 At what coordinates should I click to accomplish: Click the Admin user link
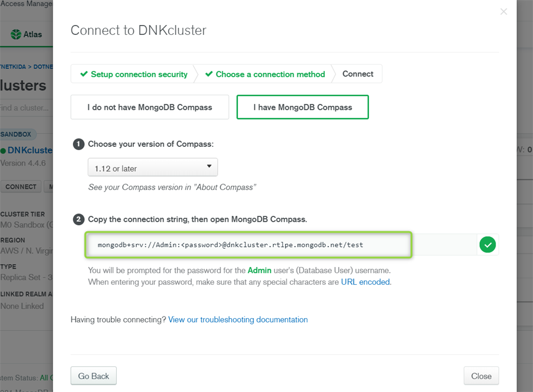[259, 270]
